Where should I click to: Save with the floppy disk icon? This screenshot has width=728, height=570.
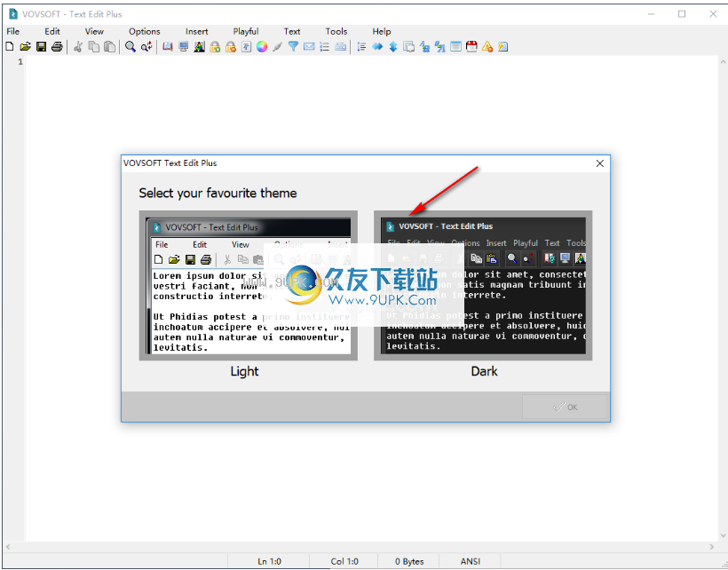(x=42, y=46)
